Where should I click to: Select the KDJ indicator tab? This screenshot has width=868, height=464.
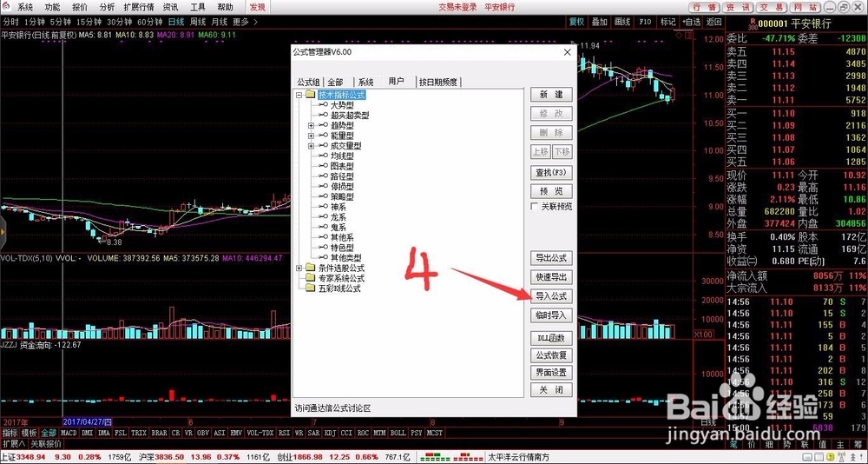point(331,433)
